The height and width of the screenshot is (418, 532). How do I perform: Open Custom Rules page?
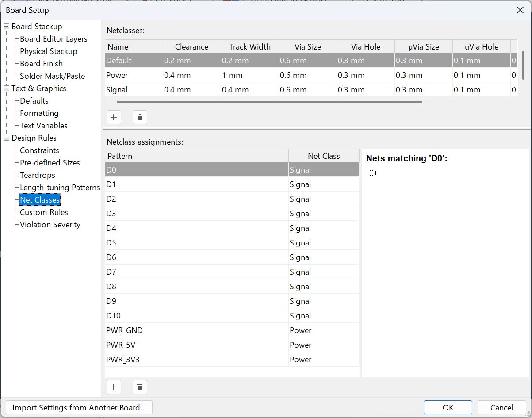[44, 212]
